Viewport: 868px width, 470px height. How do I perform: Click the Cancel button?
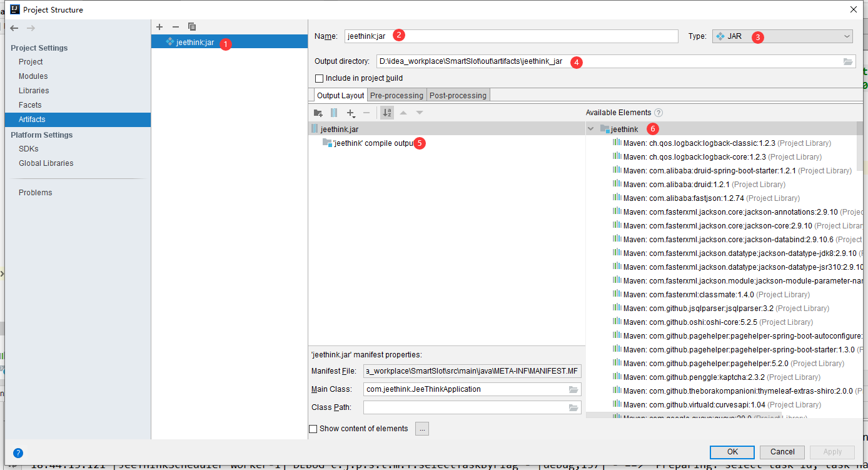point(782,452)
